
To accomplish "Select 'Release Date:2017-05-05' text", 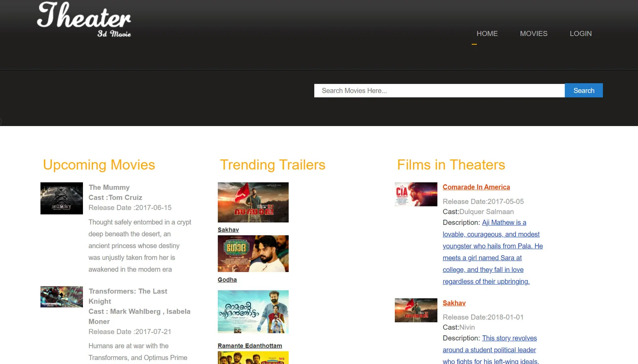I will click(483, 202).
